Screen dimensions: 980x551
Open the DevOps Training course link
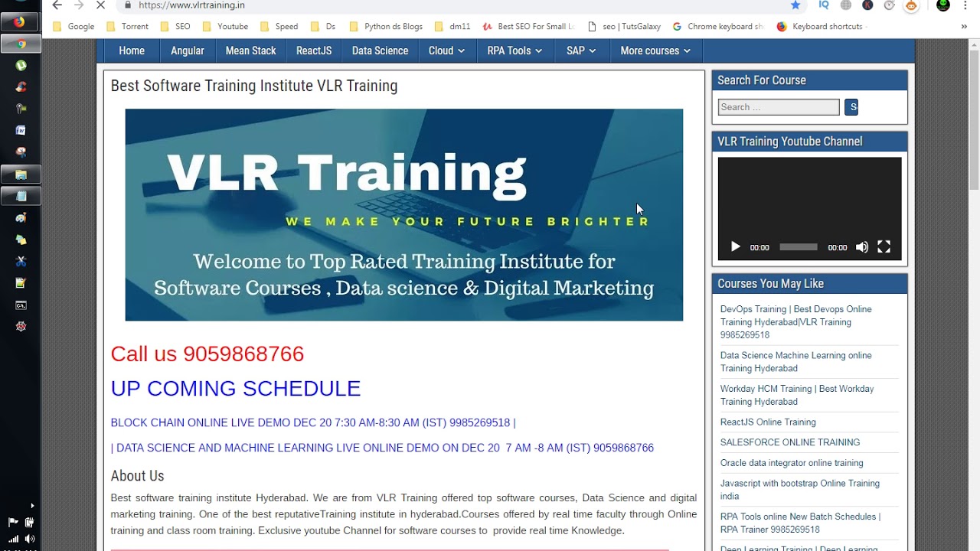tap(796, 322)
